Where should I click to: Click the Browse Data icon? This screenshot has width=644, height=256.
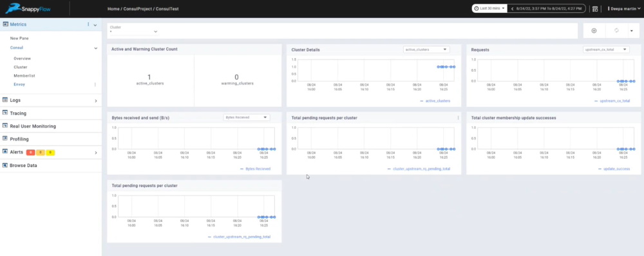point(5,165)
